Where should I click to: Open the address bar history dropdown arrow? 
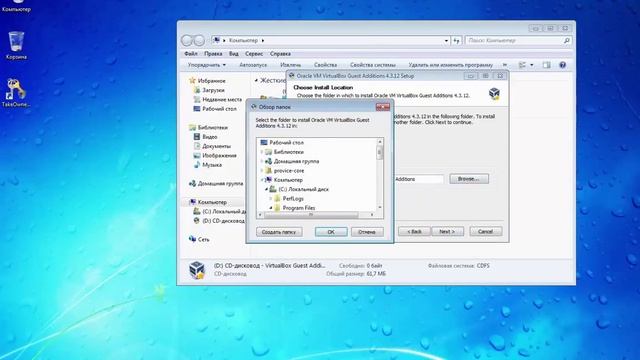(446, 40)
